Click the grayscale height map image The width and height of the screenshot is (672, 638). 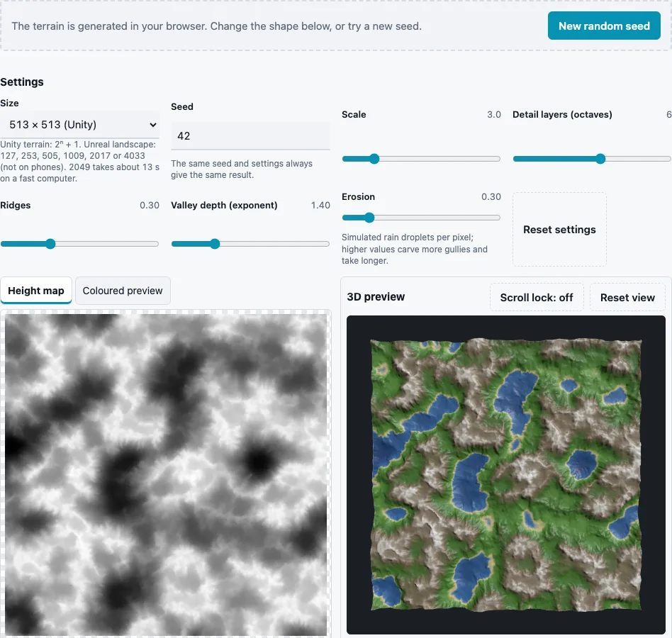(166, 475)
